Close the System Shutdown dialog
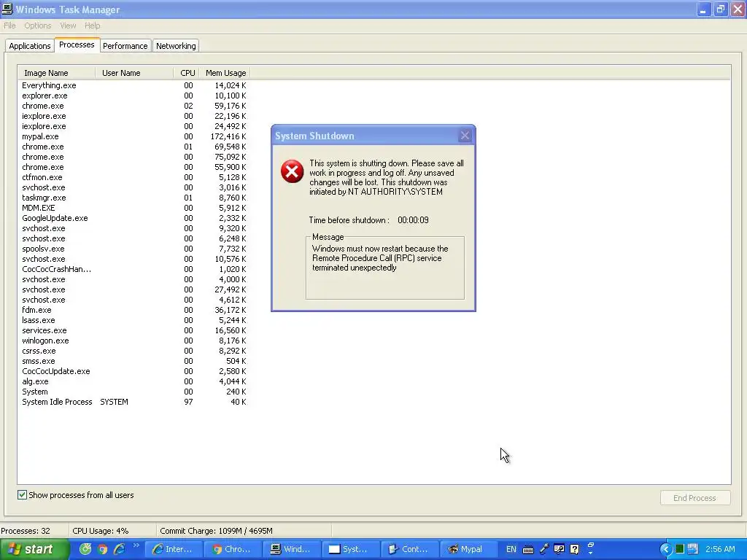Viewport: 747px width, 560px height. [x=465, y=136]
